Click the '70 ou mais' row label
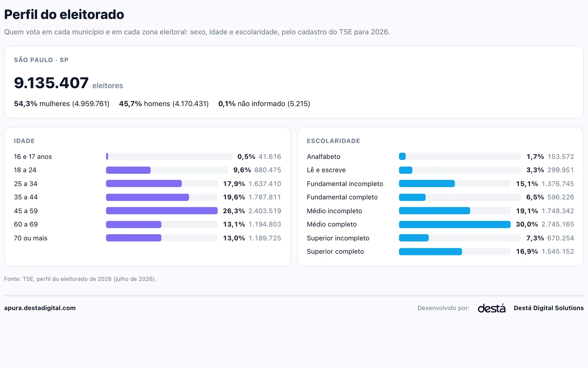 tap(31, 238)
